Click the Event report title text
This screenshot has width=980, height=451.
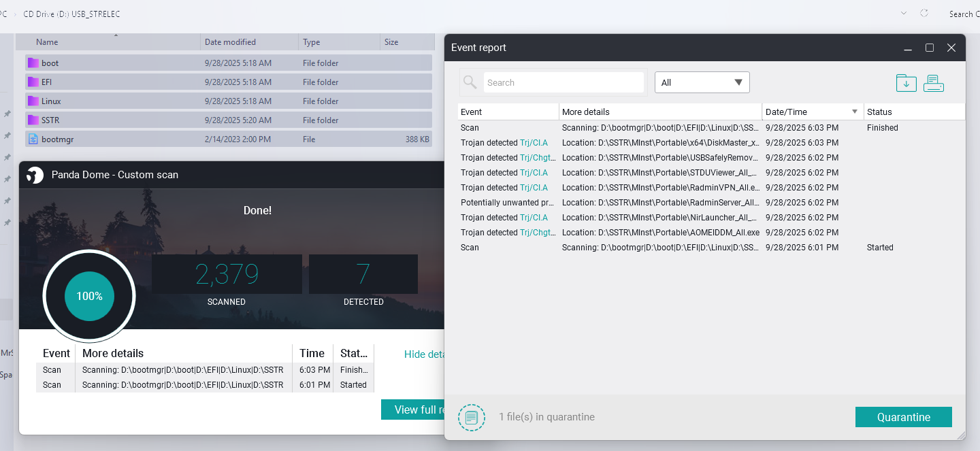click(478, 48)
